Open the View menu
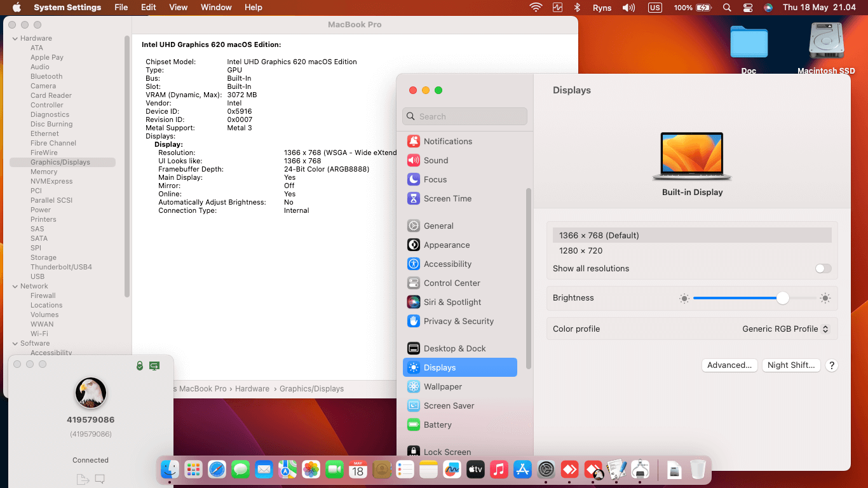 (x=179, y=8)
